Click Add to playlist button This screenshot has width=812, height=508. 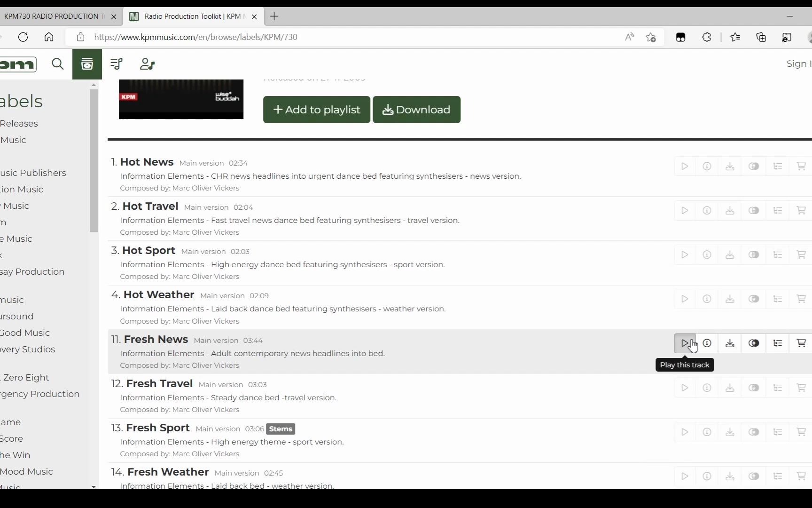(x=317, y=110)
